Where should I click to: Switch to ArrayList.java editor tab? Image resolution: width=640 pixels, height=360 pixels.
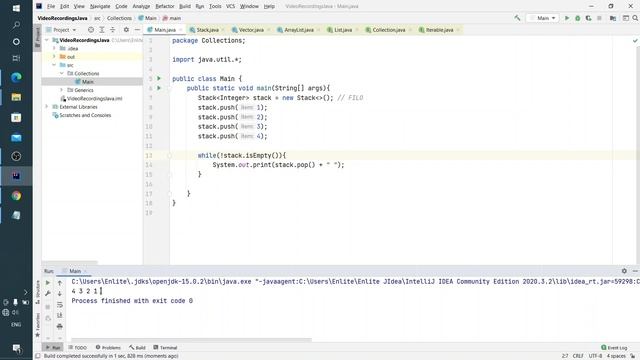click(x=299, y=30)
